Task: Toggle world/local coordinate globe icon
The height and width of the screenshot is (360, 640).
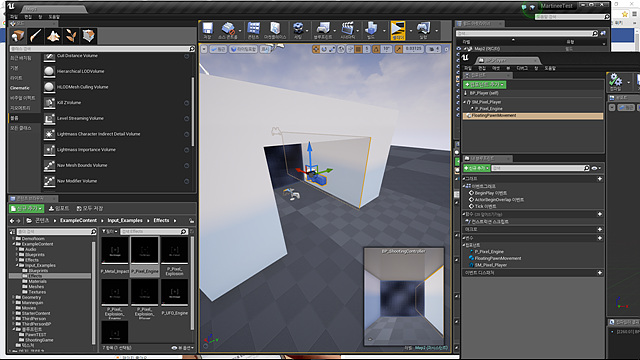Action: pyautogui.click(x=341, y=49)
